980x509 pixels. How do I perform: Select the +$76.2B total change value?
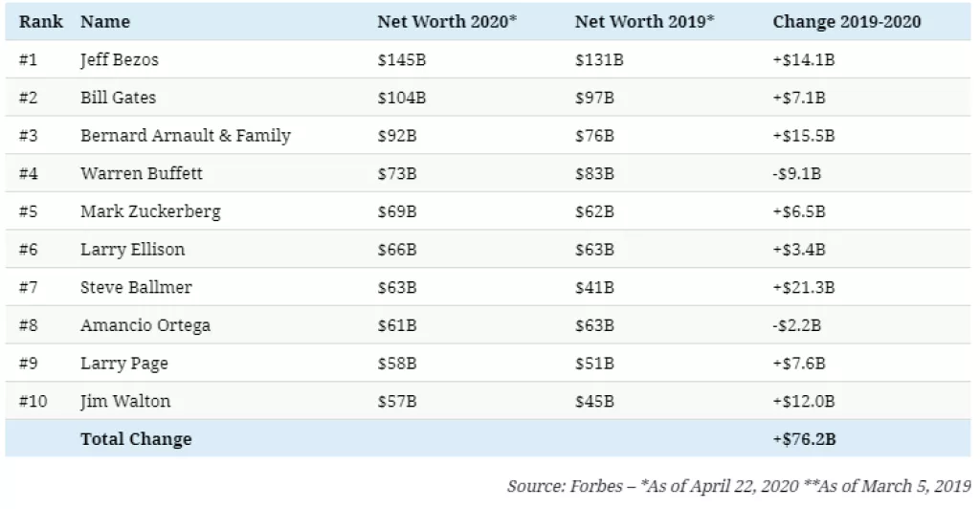pyautogui.click(x=804, y=439)
